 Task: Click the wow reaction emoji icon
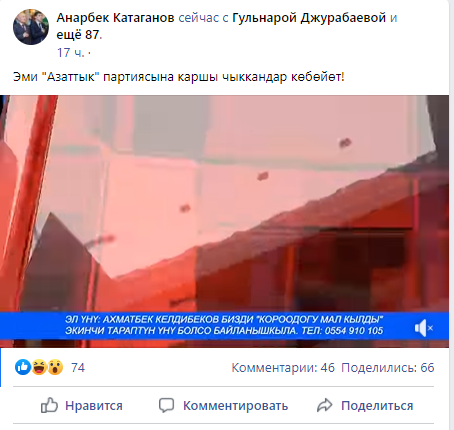click(55, 367)
